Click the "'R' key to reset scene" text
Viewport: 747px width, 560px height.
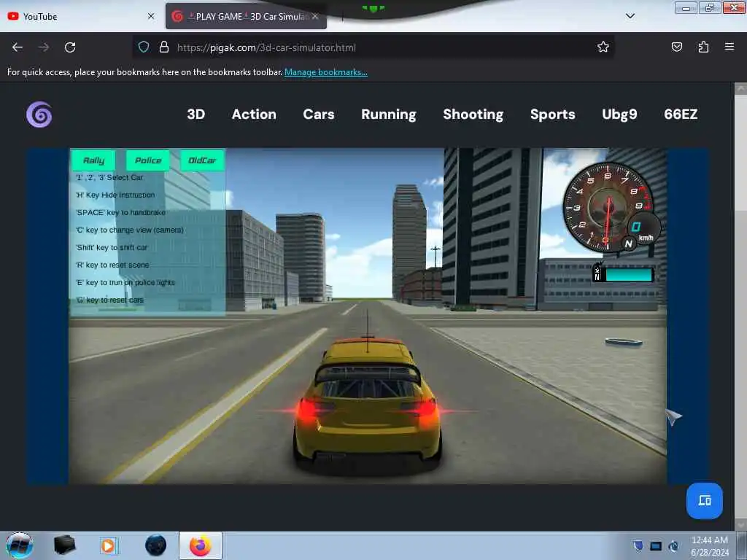(112, 265)
